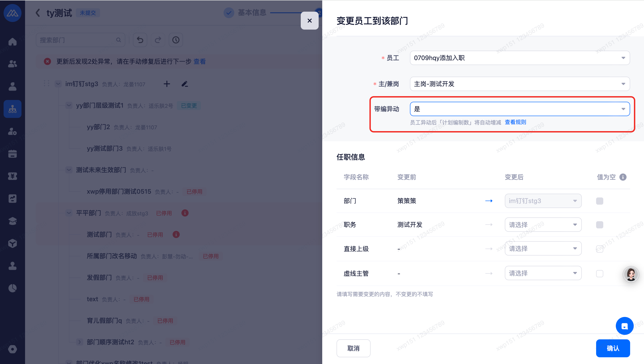Click the pencil edit icon beside im钉钉stg3
The height and width of the screenshot is (364, 644).
185,84
